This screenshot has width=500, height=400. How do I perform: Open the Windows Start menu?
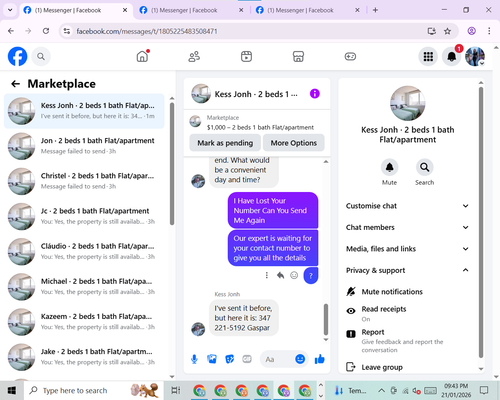tap(12, 390)
